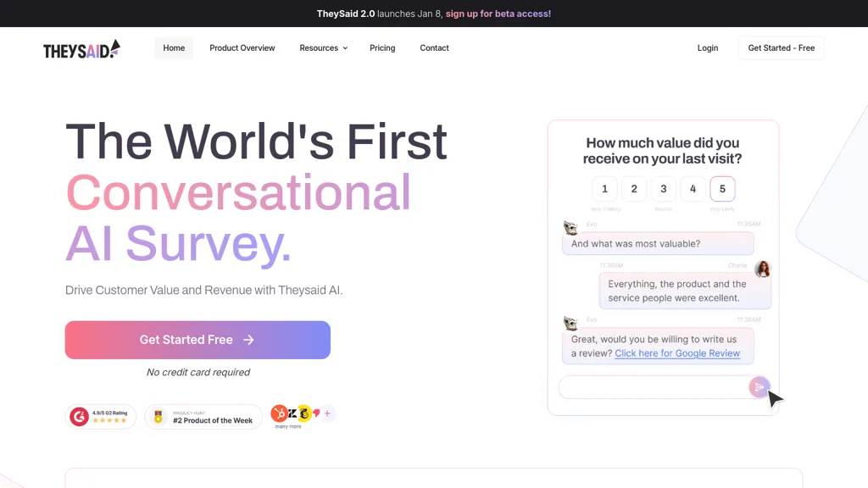Click the '4.9/5 G2 Rating' text

click(109, 413)
